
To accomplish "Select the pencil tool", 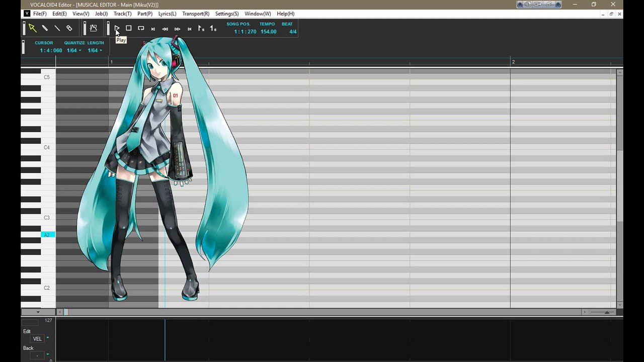I will coord(45,28).
